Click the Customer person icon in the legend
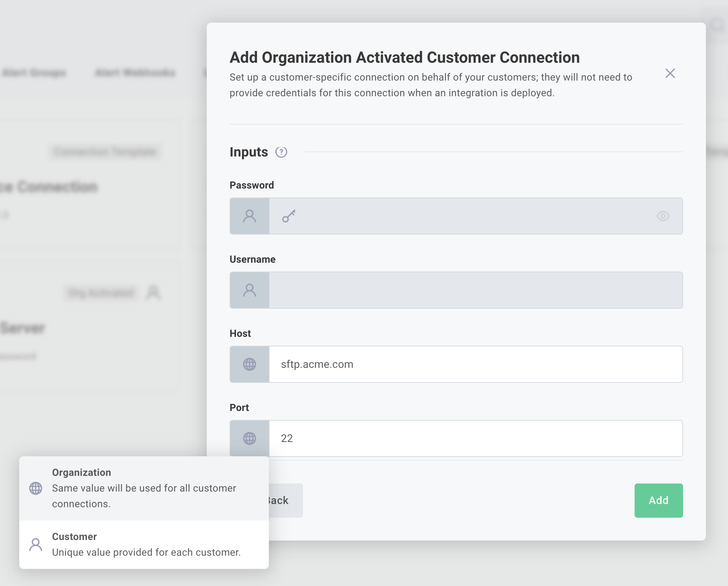The height and width of the screenshot is (586, 728). click(x=35, y=544)
